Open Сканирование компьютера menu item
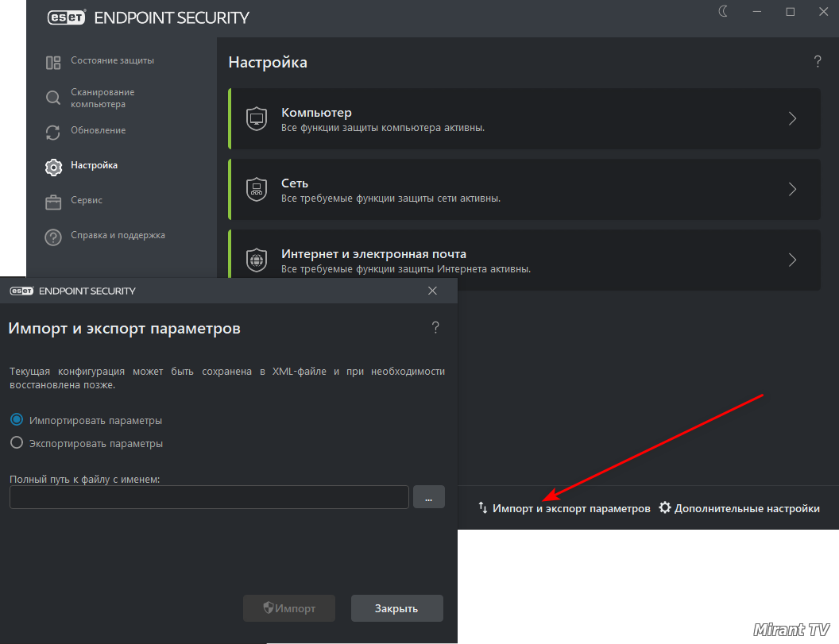839x644 pixels. click(x=102, y=98)
